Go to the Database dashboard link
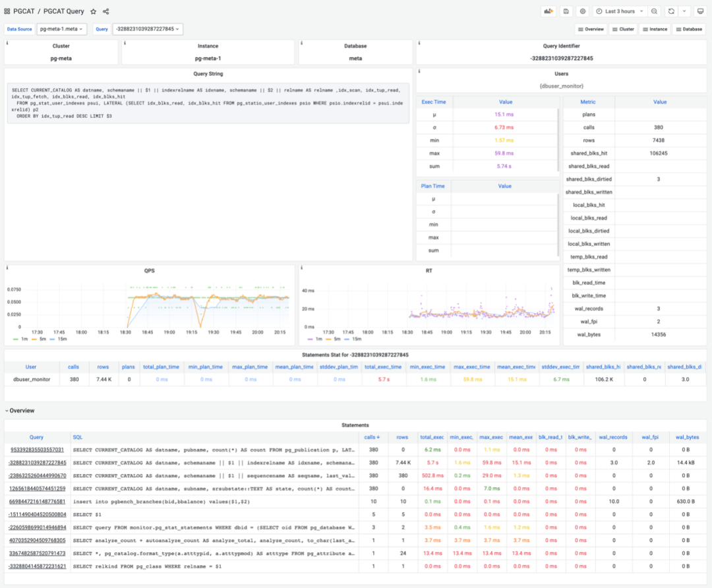712x588 pixels. (x=689, y=29)
